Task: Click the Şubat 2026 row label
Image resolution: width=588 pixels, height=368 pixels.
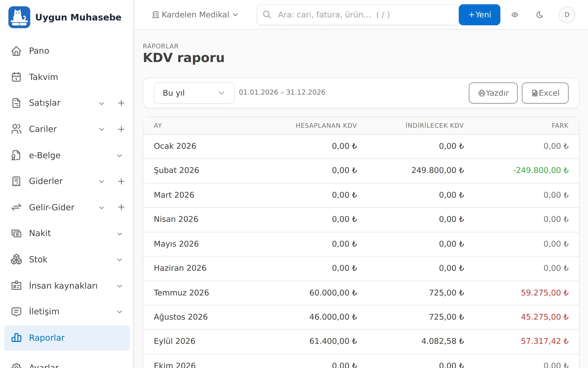Action: (x=176, y=170)
